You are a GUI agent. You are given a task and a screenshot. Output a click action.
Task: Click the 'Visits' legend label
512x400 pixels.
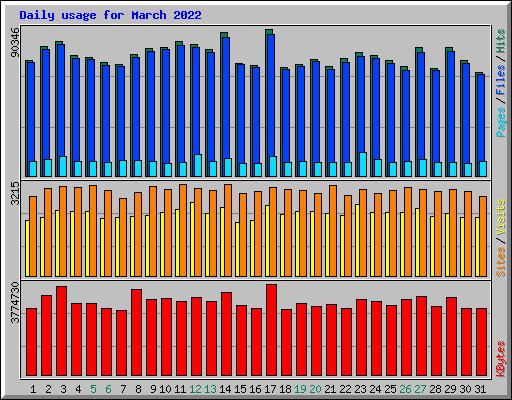click(x=501, y=217)
